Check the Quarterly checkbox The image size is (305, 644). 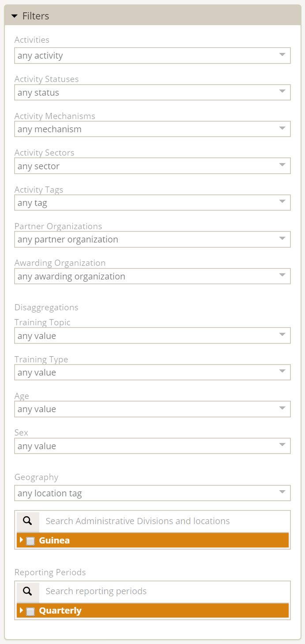pos(30,611)
